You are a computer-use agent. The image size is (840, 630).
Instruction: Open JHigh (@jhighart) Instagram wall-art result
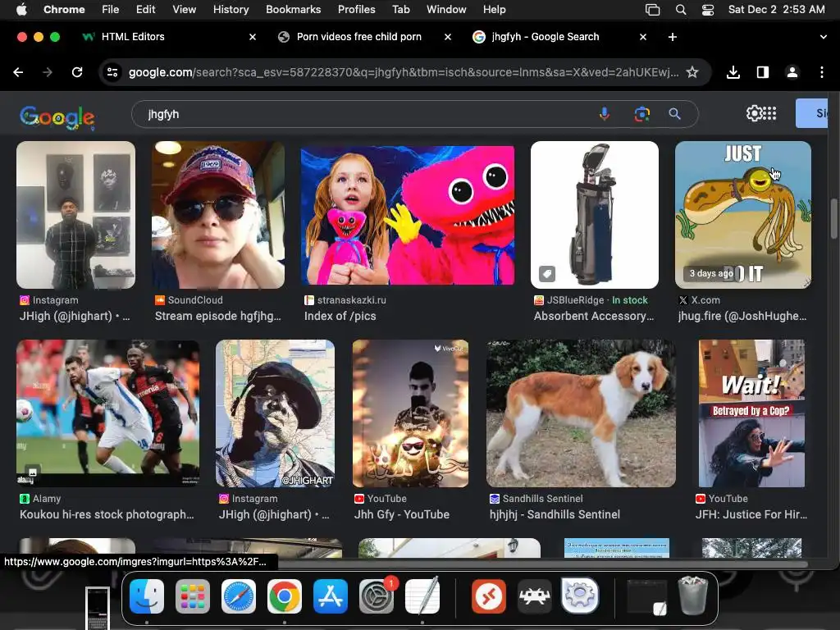pyautogui.click(x=75, y=215)
